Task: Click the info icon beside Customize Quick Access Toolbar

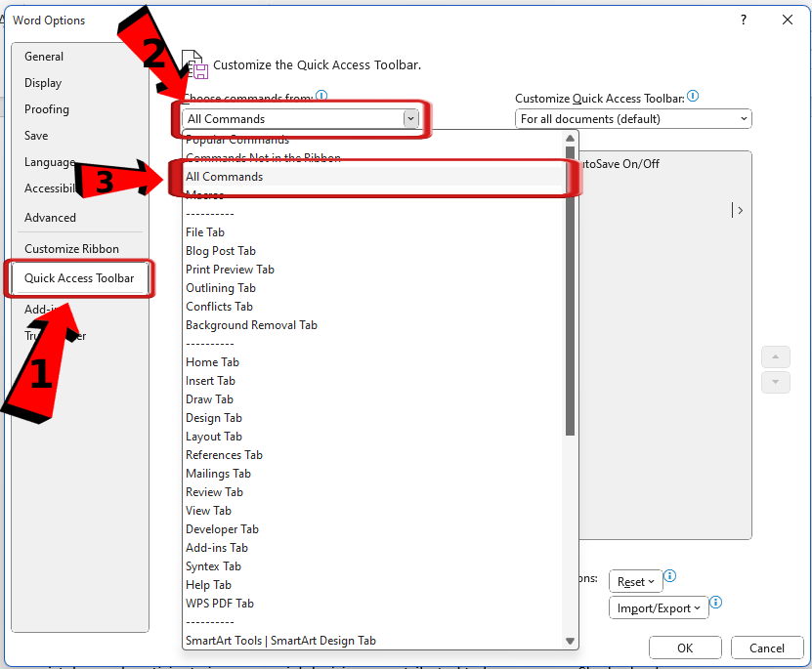Action: [x=694, y=97]
